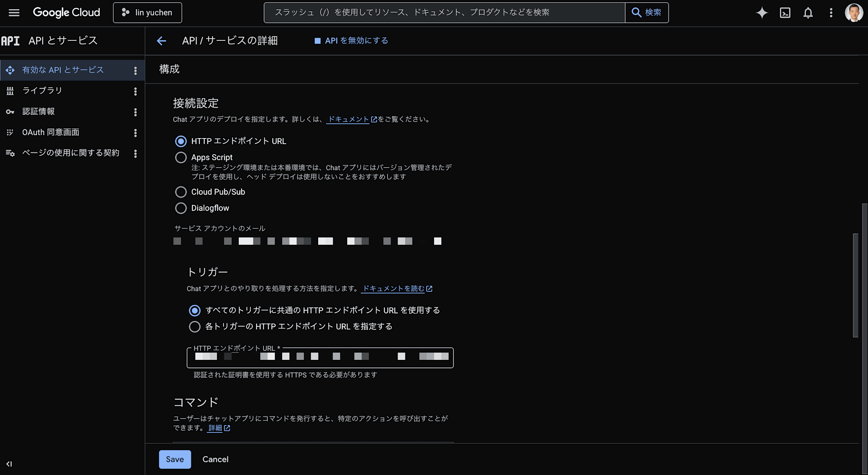
Task: Click the Cancel button
Action: pos(215,459)
